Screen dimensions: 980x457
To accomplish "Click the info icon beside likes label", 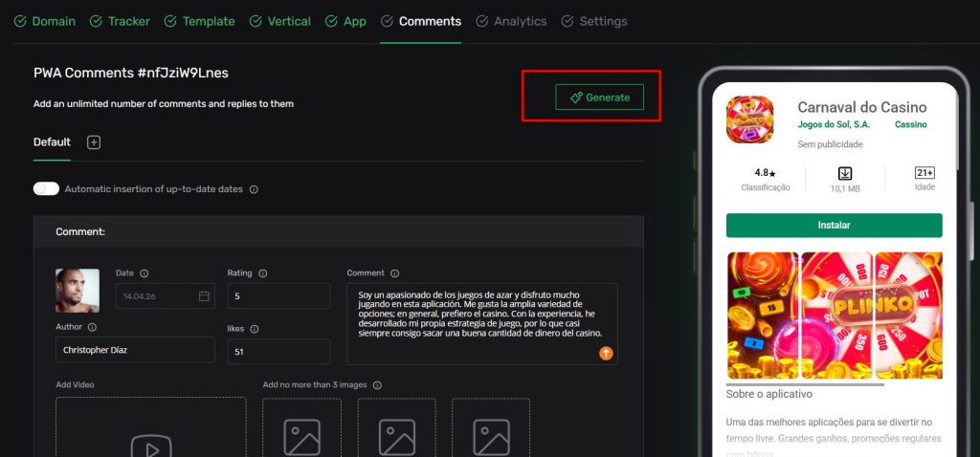I will [255, 329].
